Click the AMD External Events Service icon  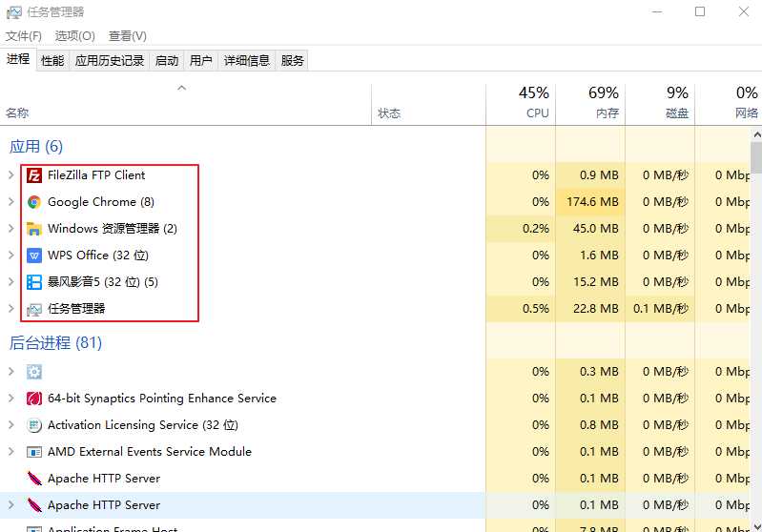coord(34,452)
